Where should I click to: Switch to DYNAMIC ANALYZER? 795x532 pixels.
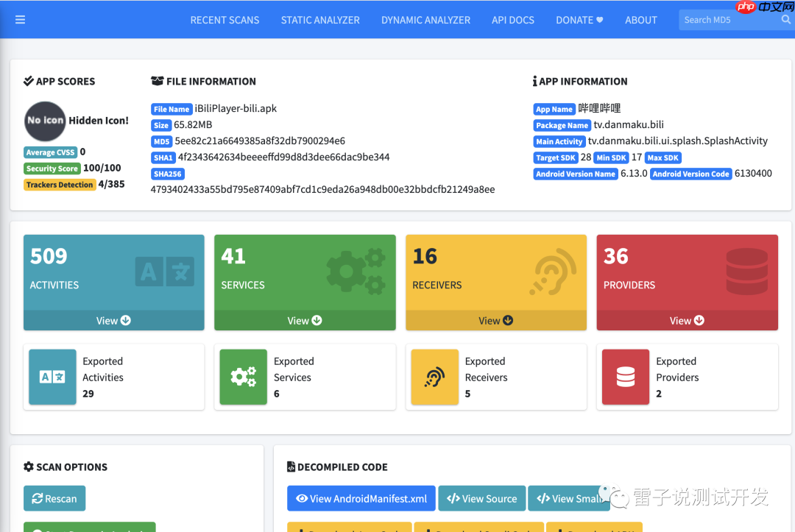[425, 20]
